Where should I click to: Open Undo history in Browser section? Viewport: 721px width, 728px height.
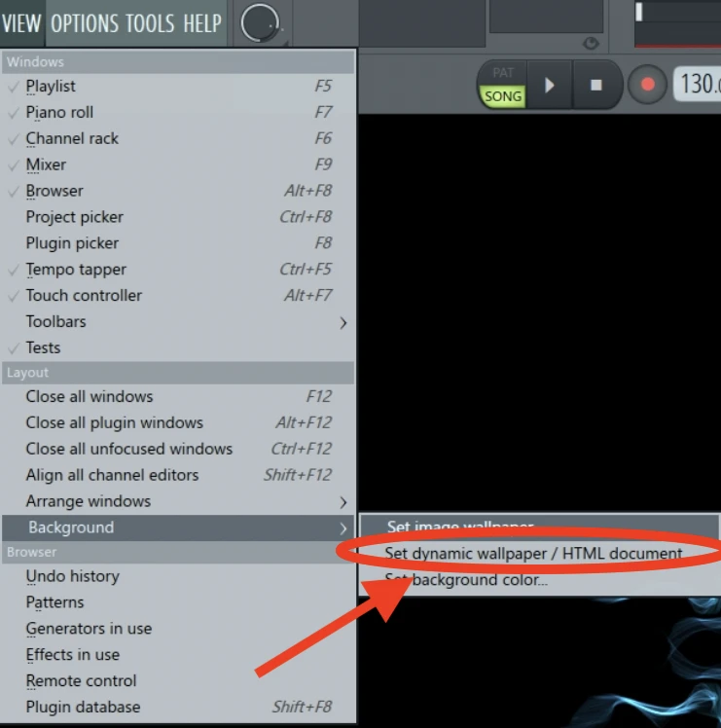[x=73, y=576]
